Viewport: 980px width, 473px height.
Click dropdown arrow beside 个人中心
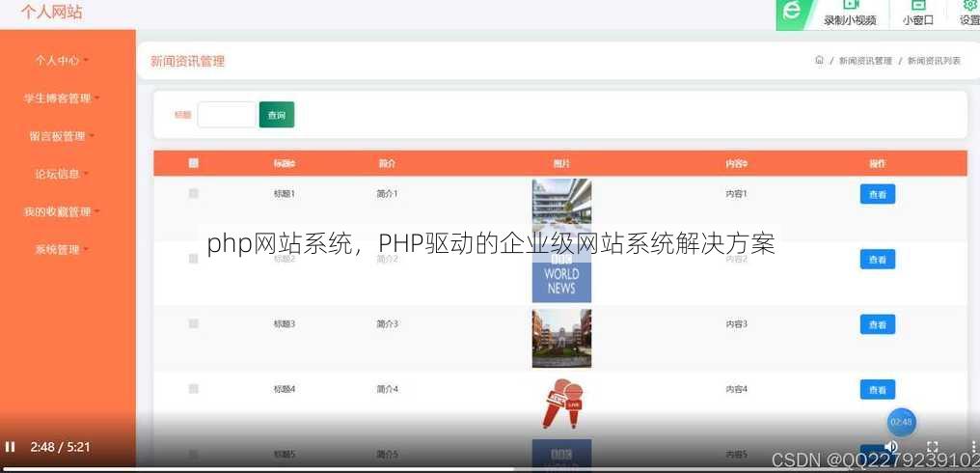(x=86, y=61)
